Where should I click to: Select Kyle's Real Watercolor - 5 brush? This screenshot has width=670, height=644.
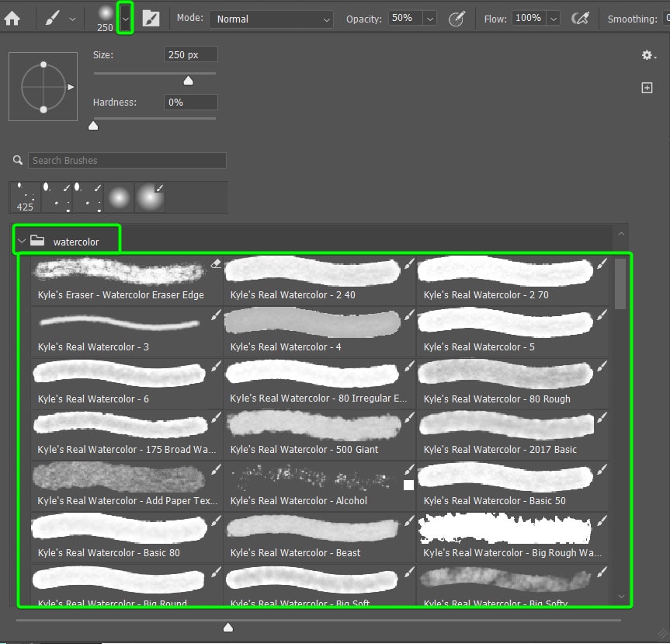512,332
